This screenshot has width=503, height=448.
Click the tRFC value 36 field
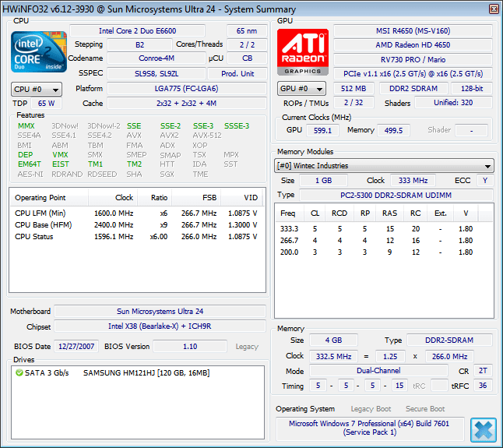(x=483, y=386)
